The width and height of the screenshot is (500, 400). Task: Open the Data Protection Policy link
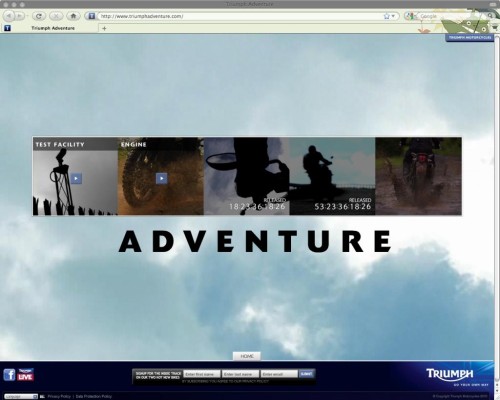coord(94,396)
